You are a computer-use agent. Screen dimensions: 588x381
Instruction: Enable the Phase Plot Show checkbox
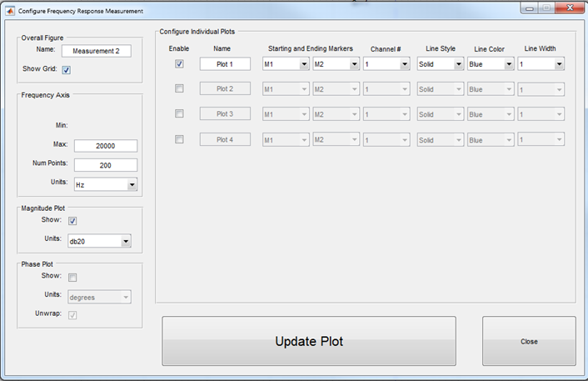[72, 278]
